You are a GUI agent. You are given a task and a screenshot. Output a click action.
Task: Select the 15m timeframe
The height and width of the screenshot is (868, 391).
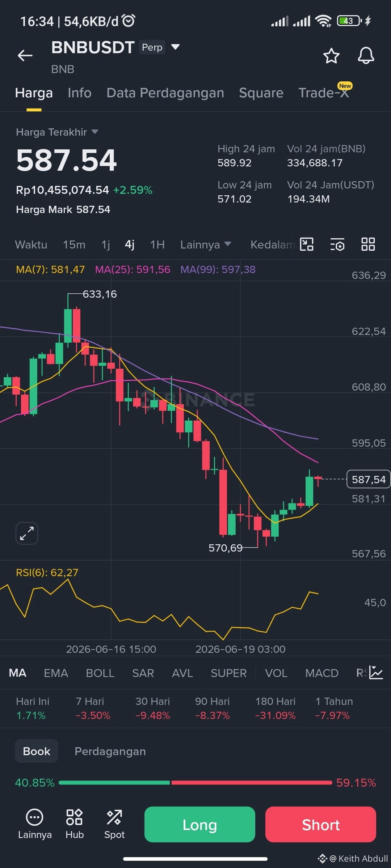74,245
